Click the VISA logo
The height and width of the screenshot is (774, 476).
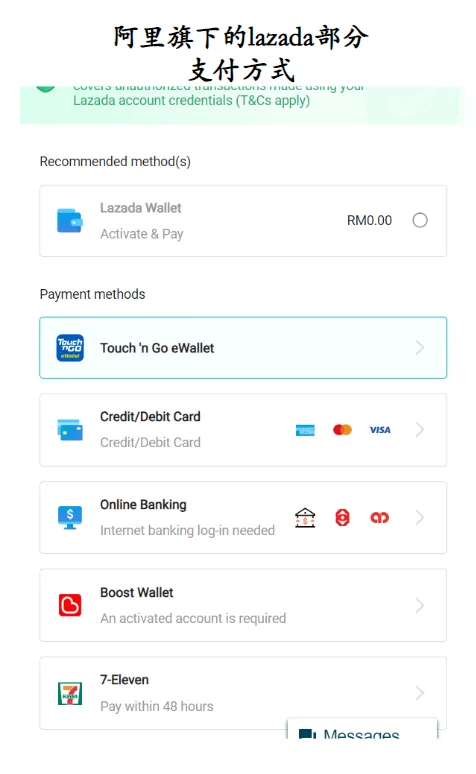click(380, 430)
